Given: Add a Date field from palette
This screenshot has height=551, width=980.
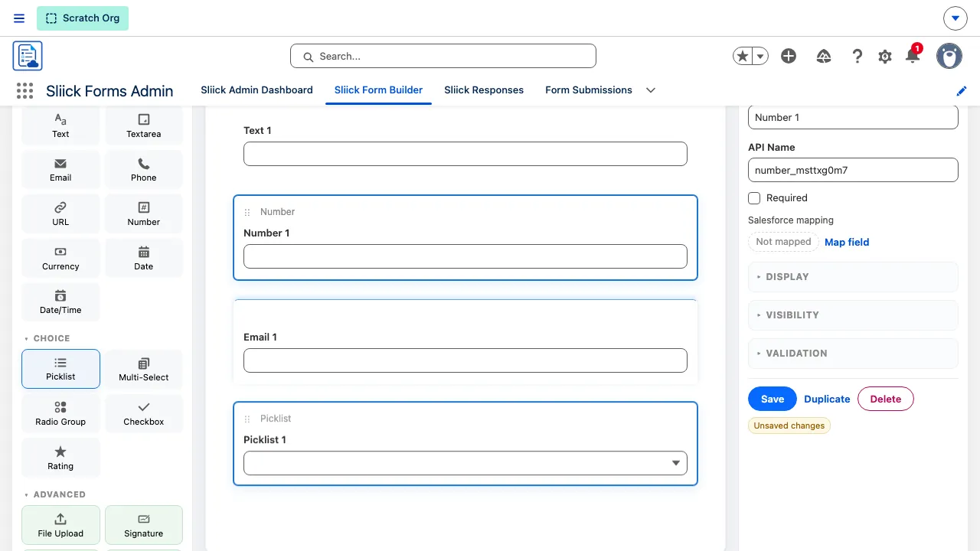Looking at the screenshot, I should point(144,259).
